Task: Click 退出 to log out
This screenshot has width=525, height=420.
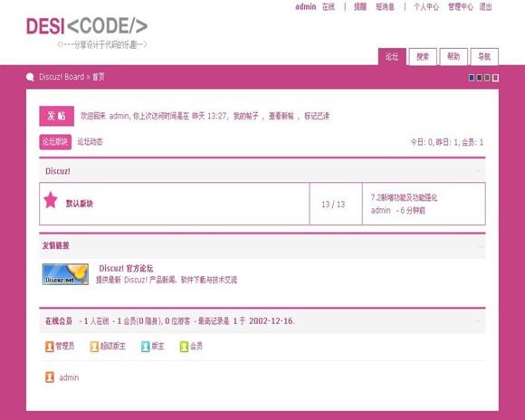Action: pyautogui.click(x=485, y=6)
